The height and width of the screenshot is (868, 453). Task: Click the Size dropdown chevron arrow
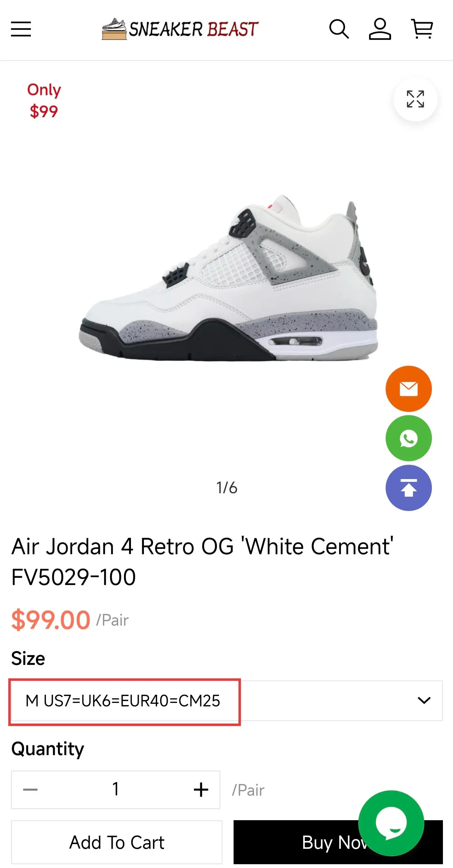click(424, 700)
